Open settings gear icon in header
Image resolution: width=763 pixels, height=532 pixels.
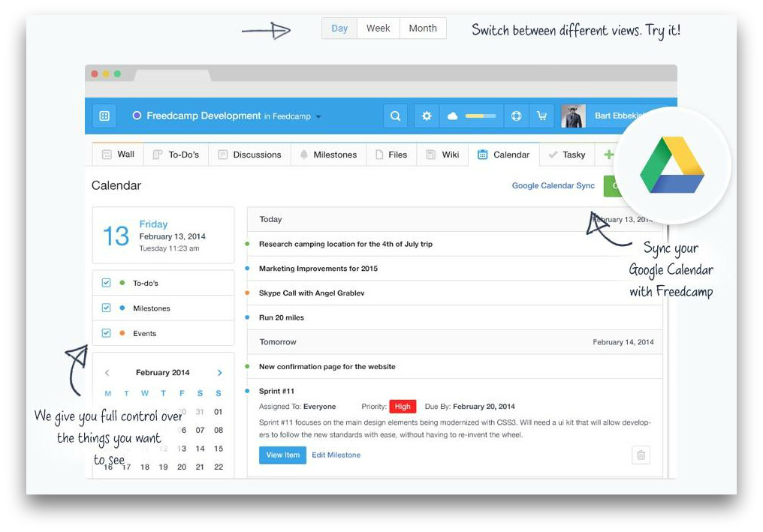pos(427,116)
